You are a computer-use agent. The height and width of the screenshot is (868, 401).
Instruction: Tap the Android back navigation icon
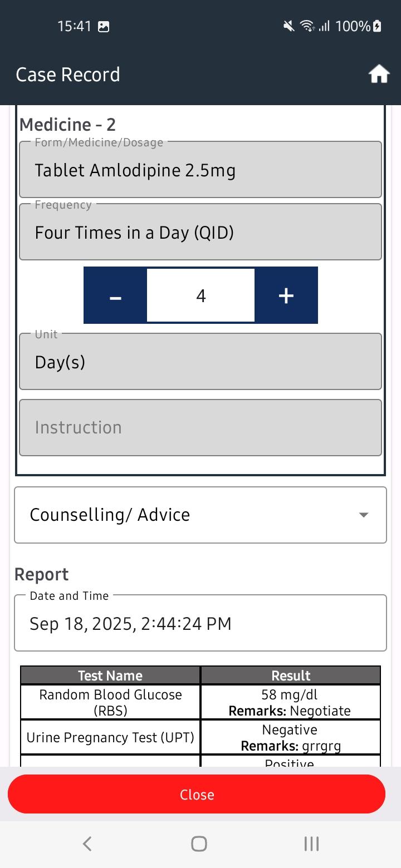(87, 844)
